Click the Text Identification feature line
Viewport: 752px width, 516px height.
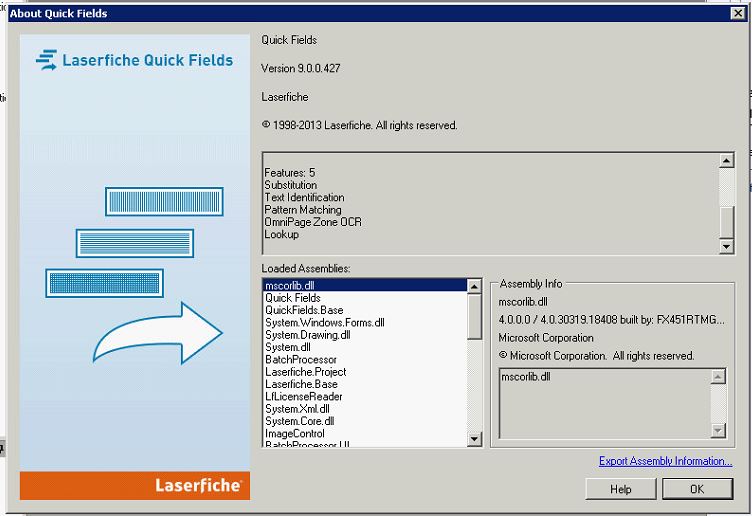(x=304, y=197)
